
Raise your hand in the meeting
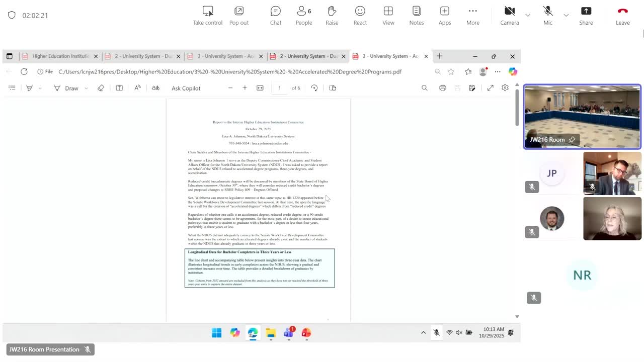pyautogui.click(x=332, y=16)
